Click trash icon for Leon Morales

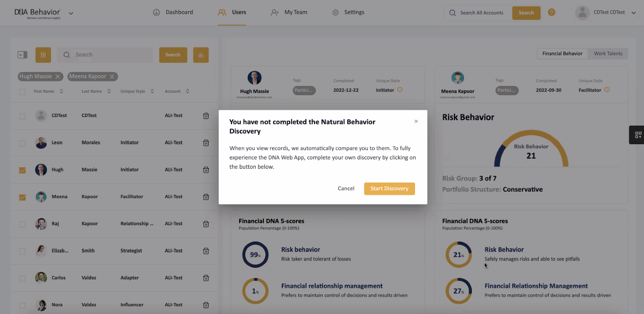click(x=206, y=143)
